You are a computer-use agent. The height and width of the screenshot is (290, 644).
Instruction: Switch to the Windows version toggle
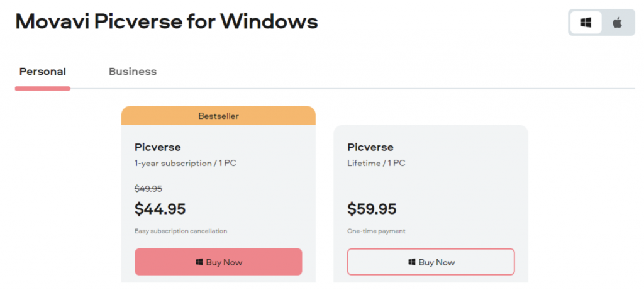(586, 23)
